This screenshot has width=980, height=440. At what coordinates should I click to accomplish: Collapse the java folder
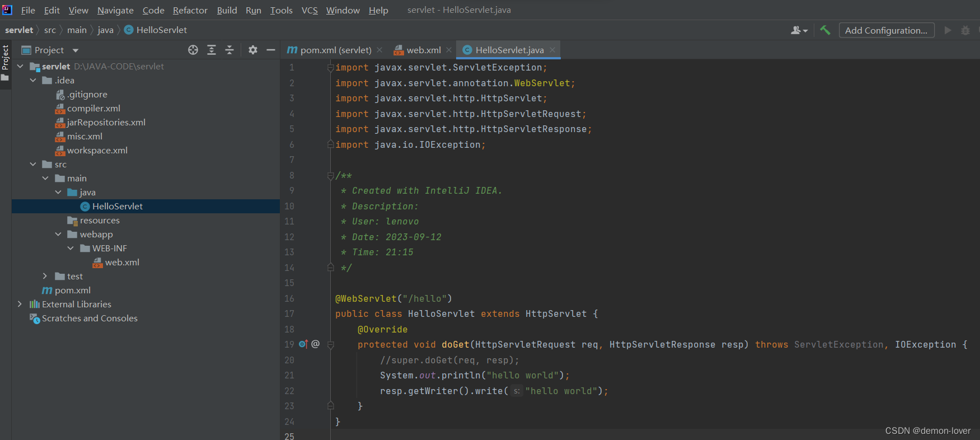pos(58,192)
